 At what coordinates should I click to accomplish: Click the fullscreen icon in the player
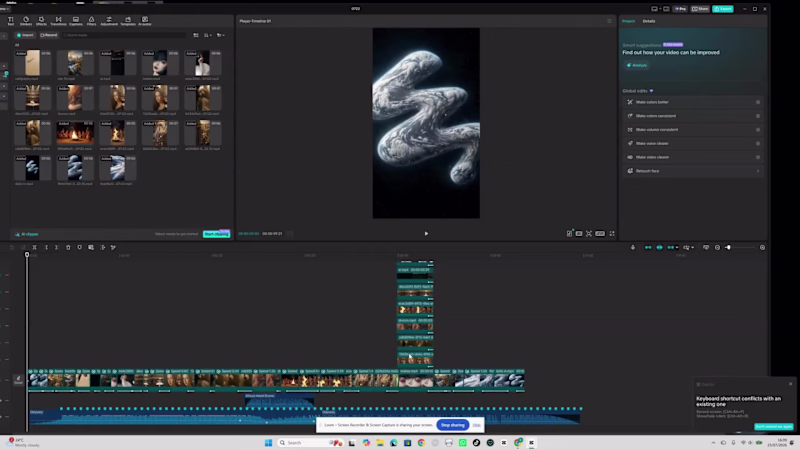[612, 234]
